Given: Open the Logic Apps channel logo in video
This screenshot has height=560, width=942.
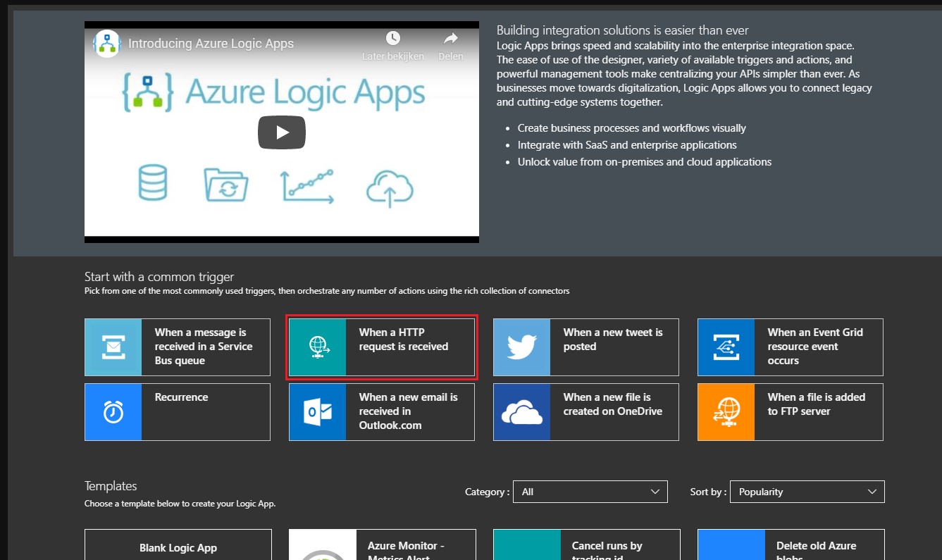Looking at the screenshot, I should pos(107,44).
